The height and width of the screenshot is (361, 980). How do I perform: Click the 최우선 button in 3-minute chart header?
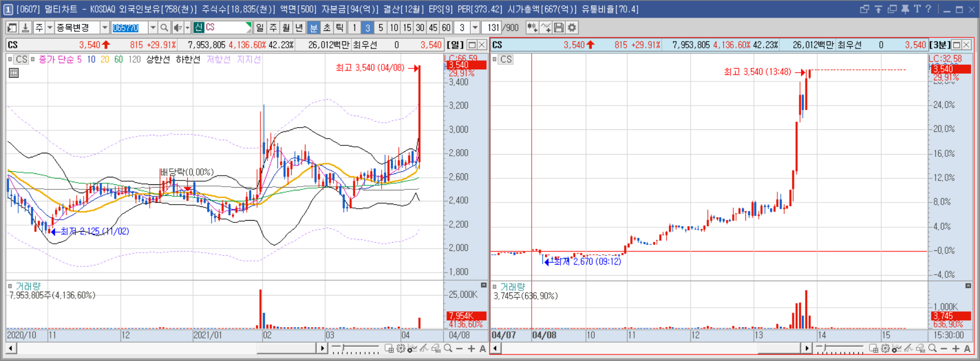click(x=850, y=45)
